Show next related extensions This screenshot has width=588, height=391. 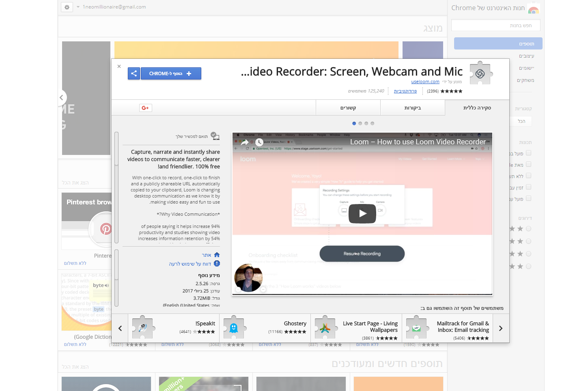tap(501, 328)
